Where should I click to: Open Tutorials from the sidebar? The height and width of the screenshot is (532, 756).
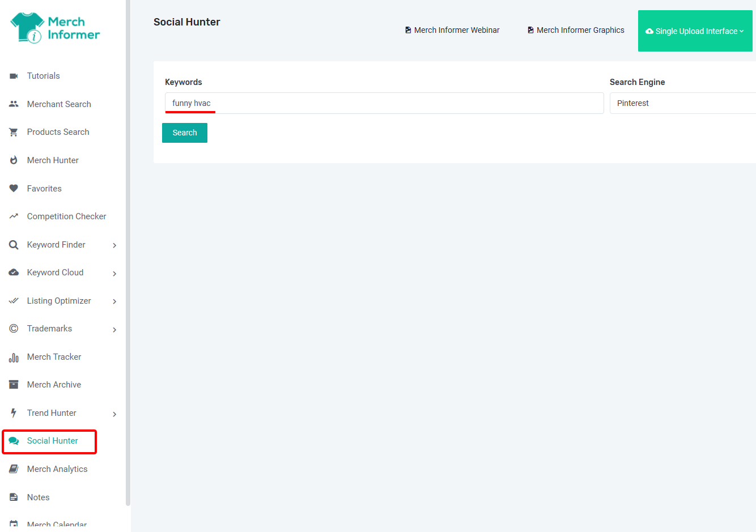click(44, 76)
